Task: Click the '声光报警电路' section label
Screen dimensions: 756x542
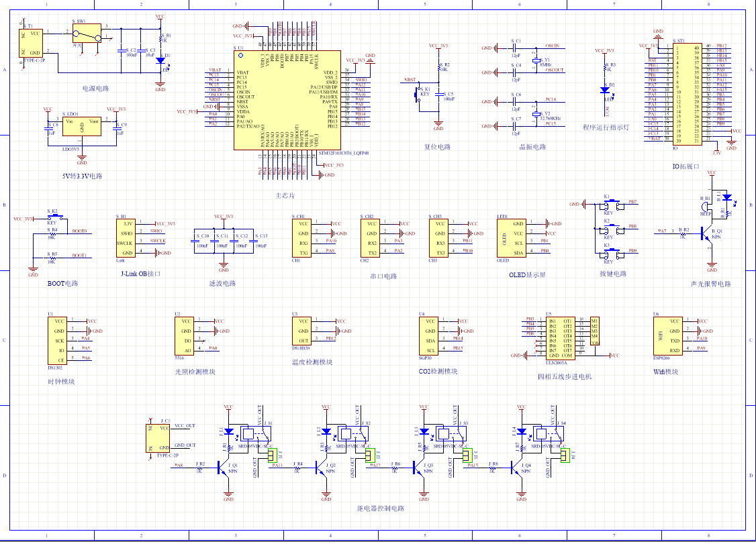Action: 710,284
